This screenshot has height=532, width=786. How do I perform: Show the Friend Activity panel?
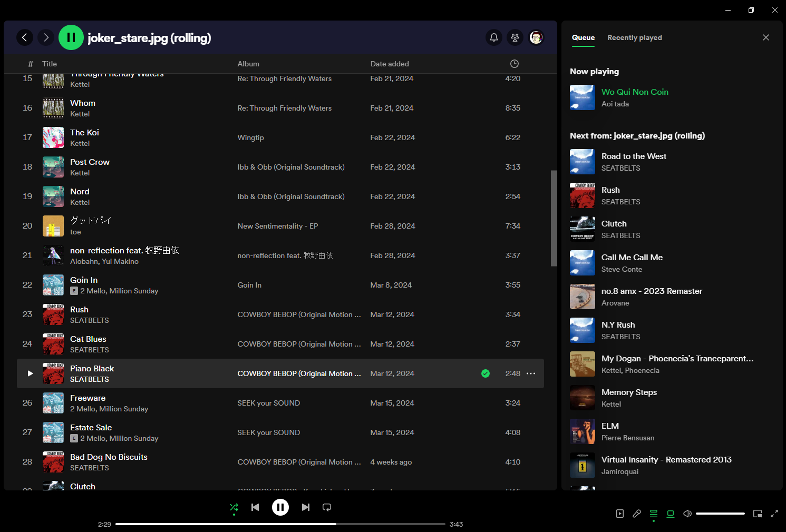[515, 37]
